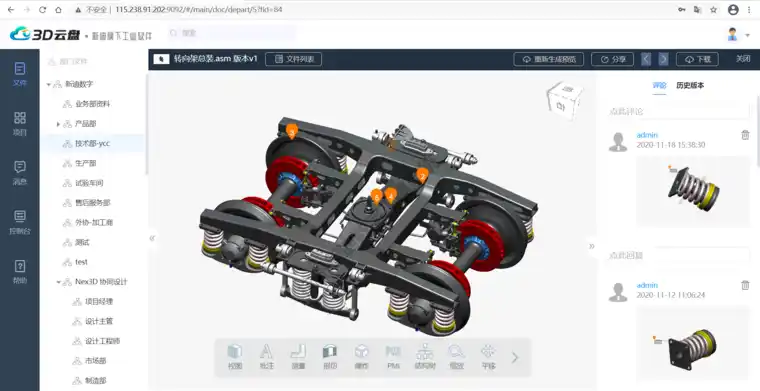Image resolution: width=760 pixels, height=391 pixels.
Task: Click browser back button
Action: (x=11, y=10)
